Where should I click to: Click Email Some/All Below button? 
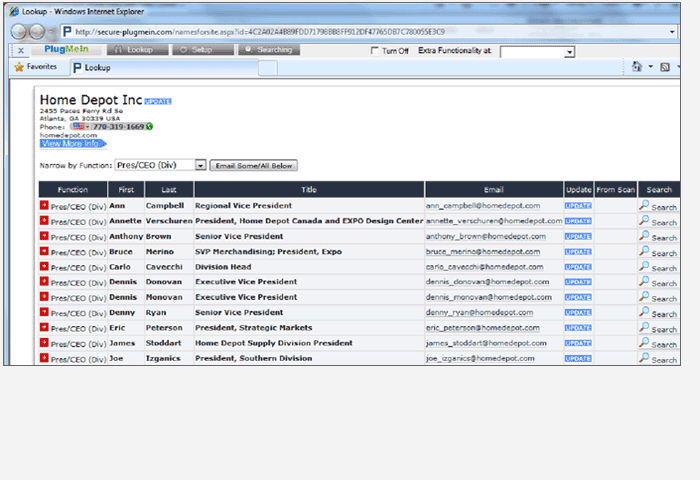click(x=254, y=166)
